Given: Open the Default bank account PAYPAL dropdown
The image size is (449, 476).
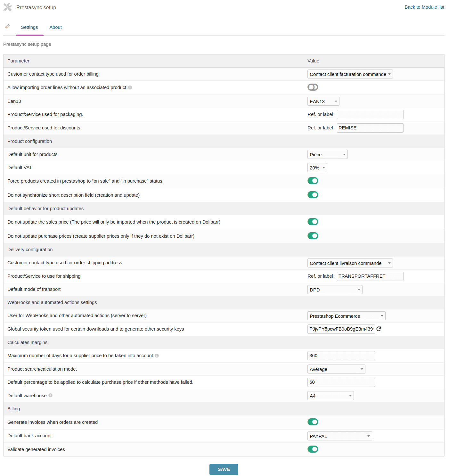Looking at the screenshot, I should (x=339, y=436).
